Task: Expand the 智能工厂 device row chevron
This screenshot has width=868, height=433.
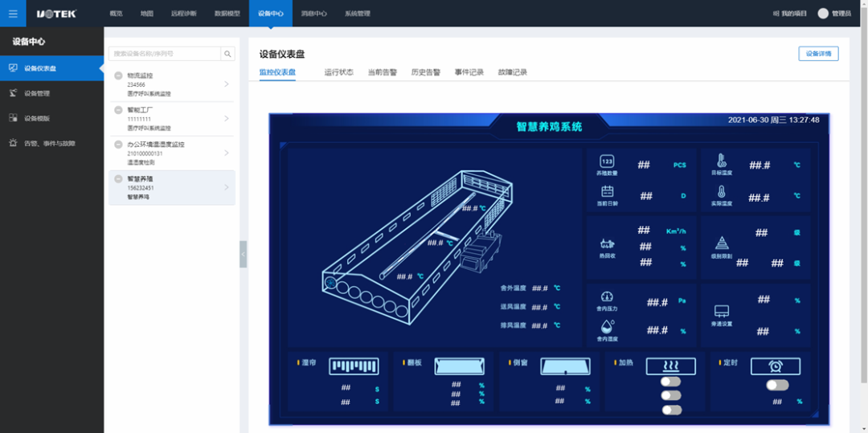Action: click(x=227, y=118)
